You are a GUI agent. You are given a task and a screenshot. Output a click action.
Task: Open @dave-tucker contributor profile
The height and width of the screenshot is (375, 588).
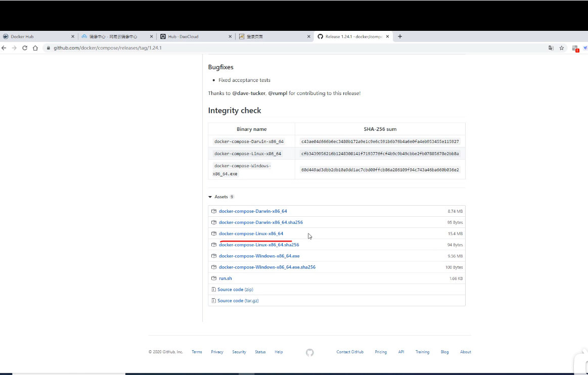[x=248, y=93]
